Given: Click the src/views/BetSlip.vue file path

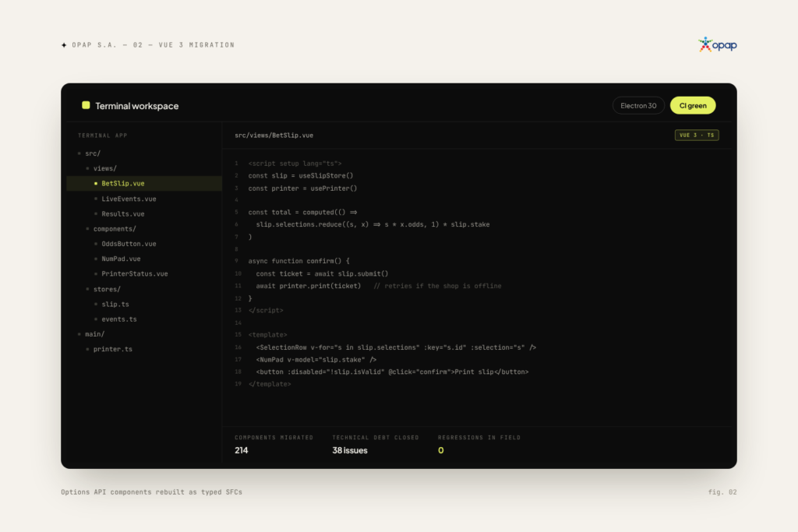Looking at the screenshot, I should click(274, 136).
